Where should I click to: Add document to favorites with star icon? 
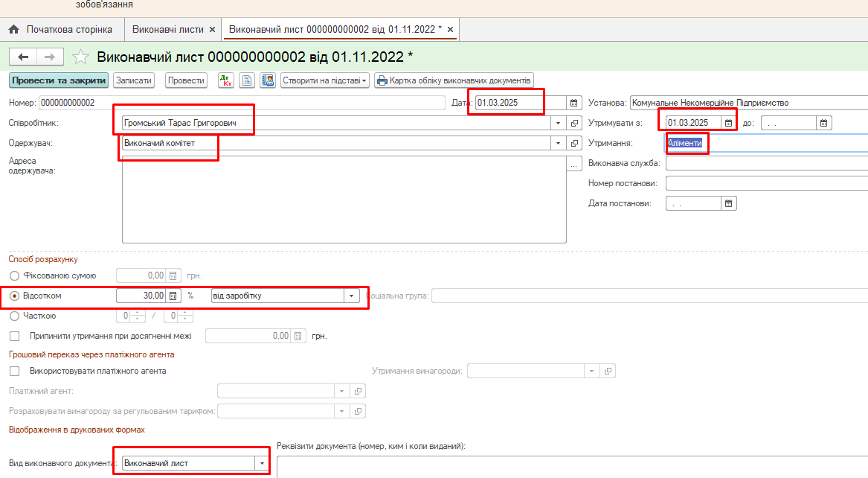(81, 57)
